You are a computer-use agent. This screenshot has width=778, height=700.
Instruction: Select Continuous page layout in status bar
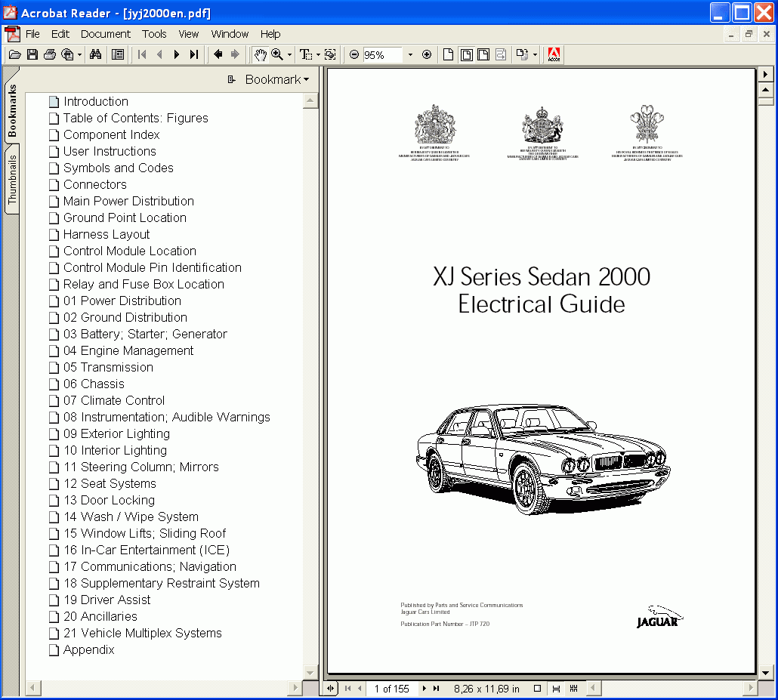pyautogui.click(x=556, y=689)
